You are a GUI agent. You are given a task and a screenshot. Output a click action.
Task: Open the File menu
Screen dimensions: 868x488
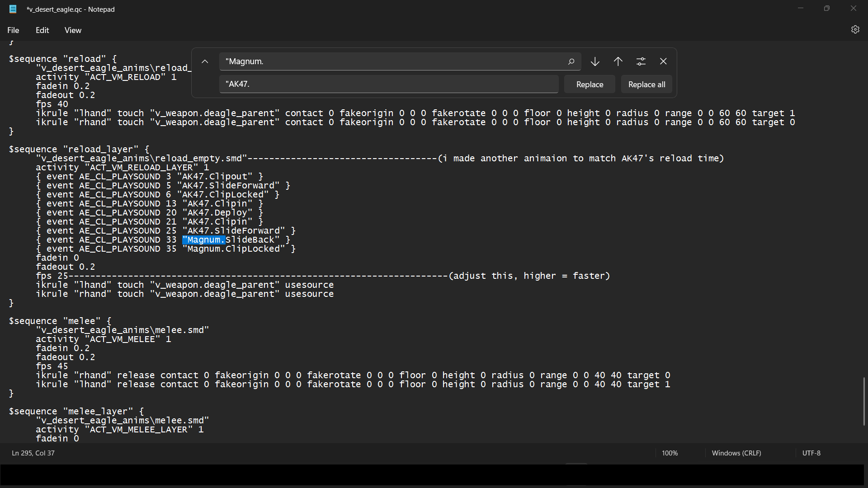click(13, 30)
